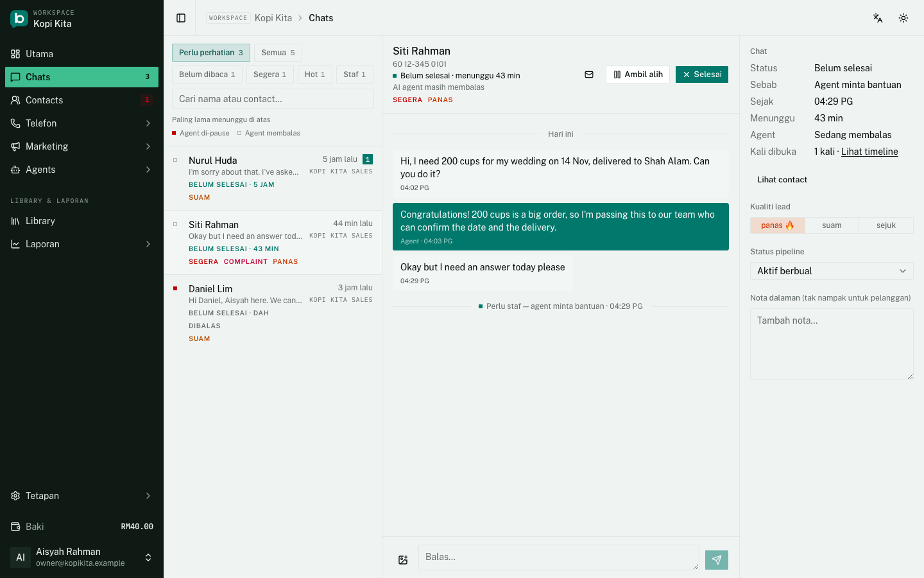Attach an image using the picture icon
Viewport: 924px width, 578px height.
click(403, 560)
